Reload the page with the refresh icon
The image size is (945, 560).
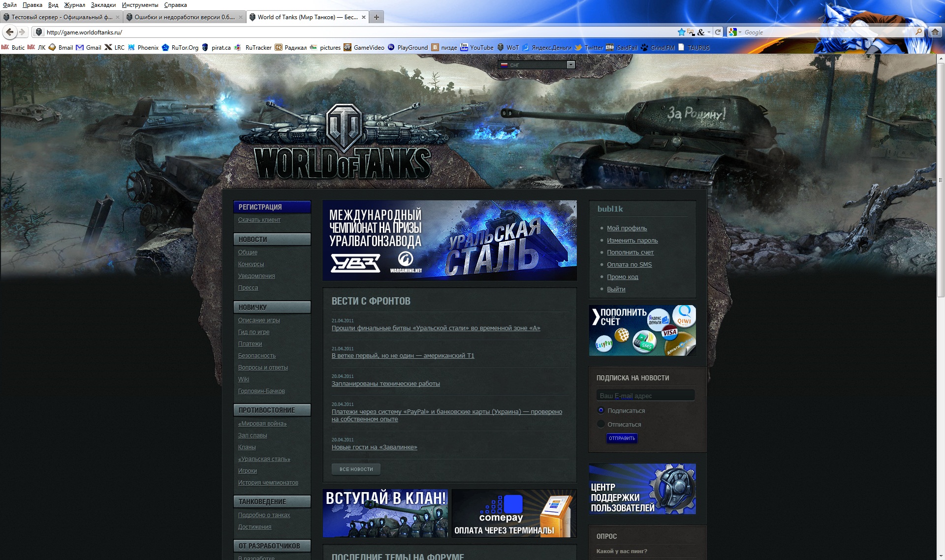click(718, 32)
